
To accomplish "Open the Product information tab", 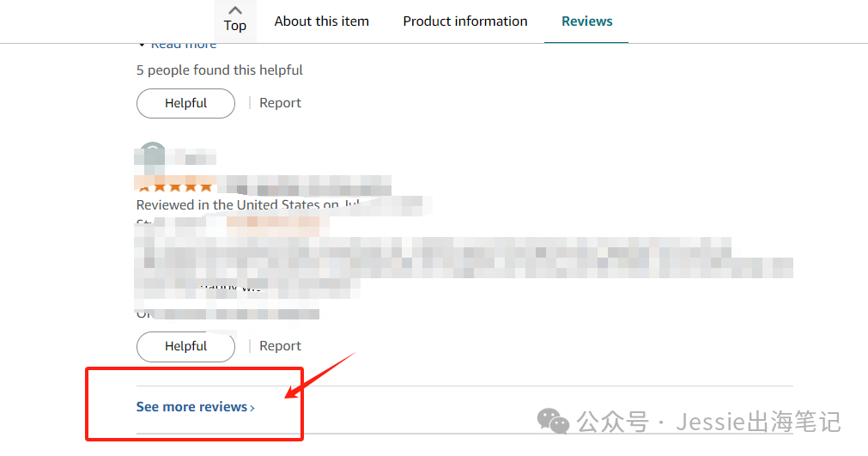I will pos(465,21).
